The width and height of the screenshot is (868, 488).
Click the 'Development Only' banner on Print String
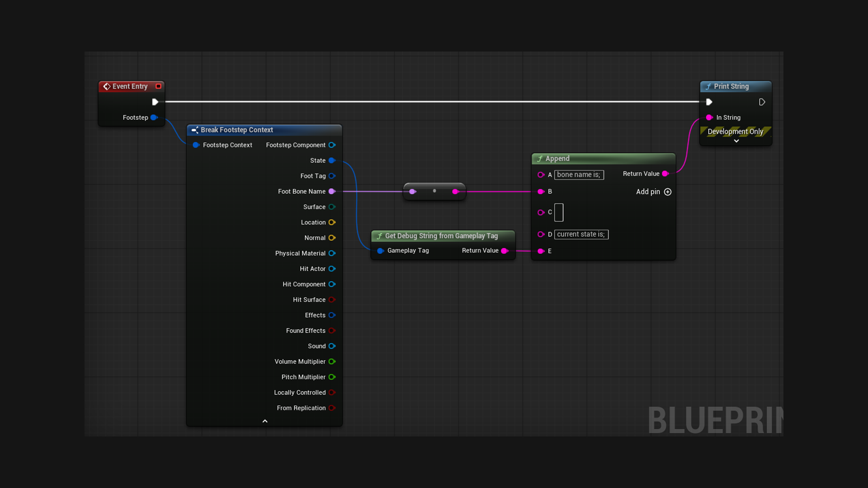736,131
